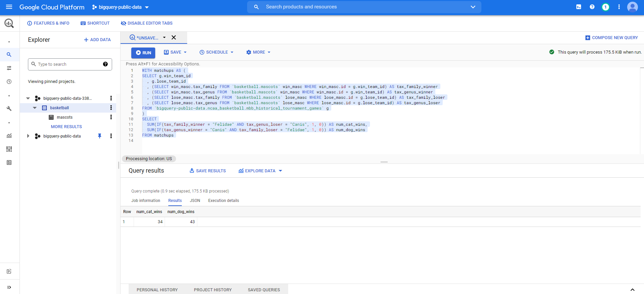Open the main navigation hamburger menu
Viewport: 644px width, 294px height.
(x=9, y=7)
